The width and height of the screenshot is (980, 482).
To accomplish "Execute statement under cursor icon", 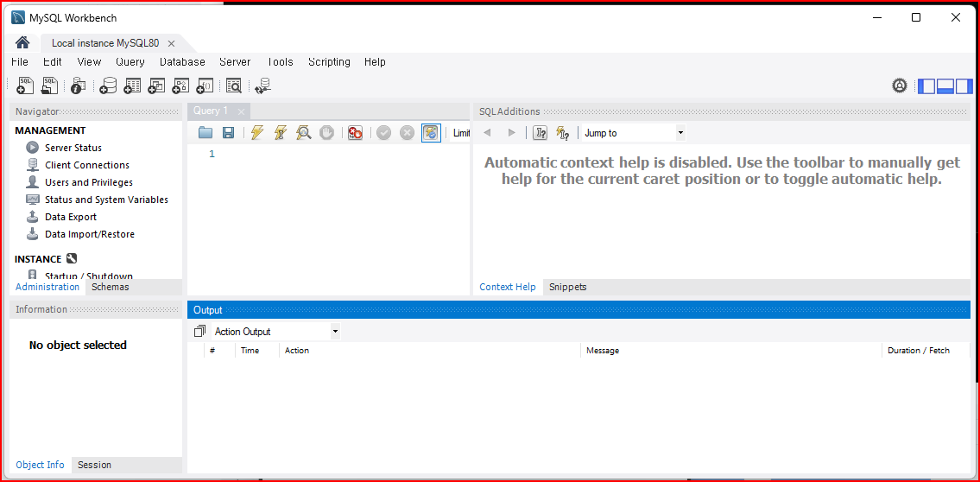I will pyautogui.click(x=281, y=132).
